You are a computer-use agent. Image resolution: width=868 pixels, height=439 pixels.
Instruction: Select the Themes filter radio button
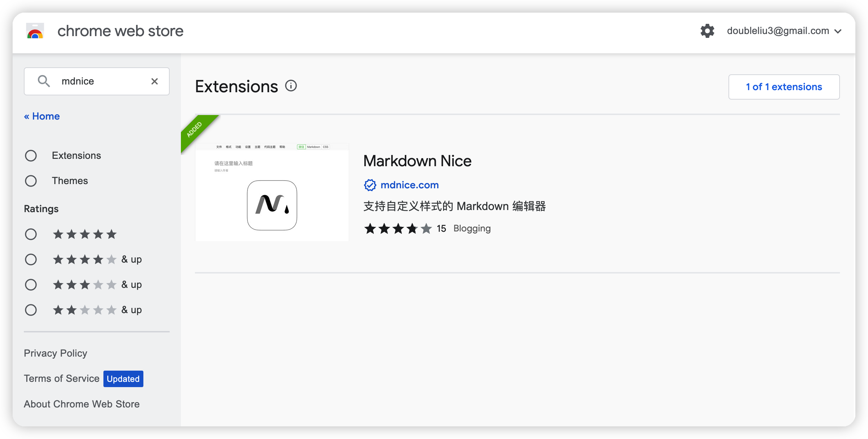(x=31, y=181)
